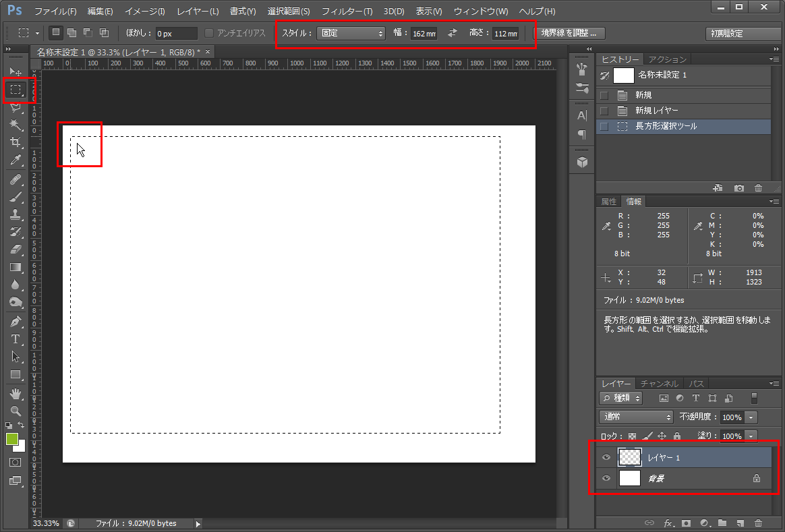Click the 境界線を調整 button
785x532 pixels.
pos(569,33)
